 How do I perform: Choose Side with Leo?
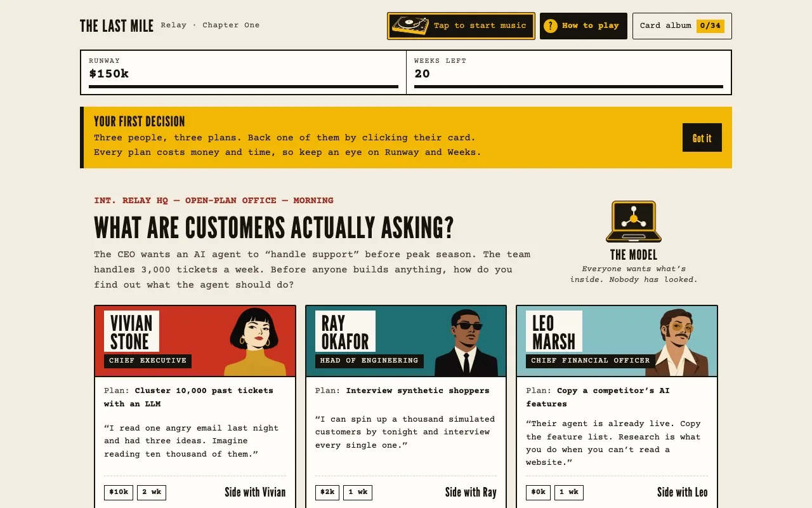click(x=683, y=492)
